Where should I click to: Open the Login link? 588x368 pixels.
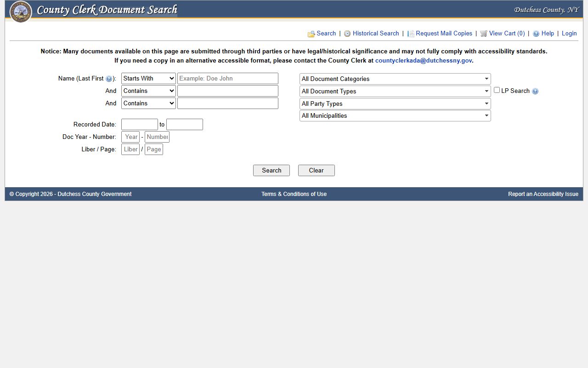[569, 34]
